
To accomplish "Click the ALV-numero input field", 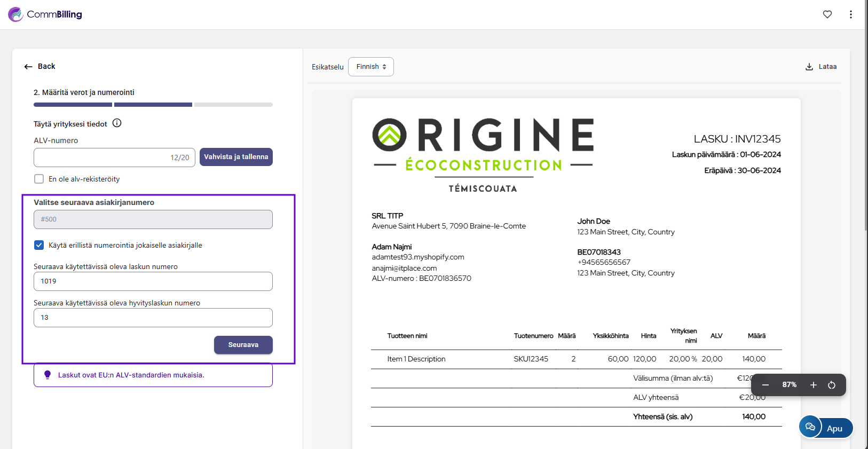I will click(101, 157).
